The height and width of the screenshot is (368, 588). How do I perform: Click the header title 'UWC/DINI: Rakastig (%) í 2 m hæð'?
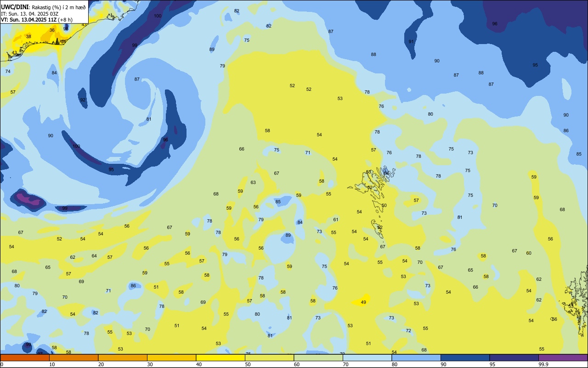43,7
